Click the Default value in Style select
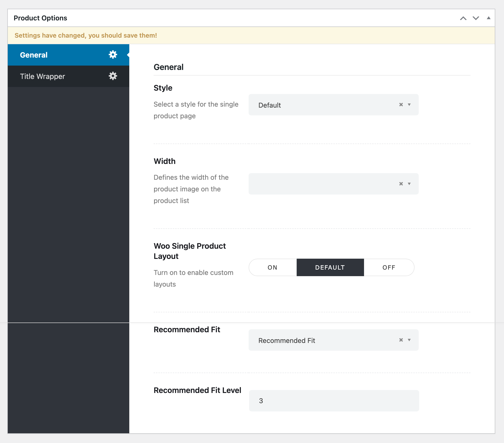The image size is (504, 443). (x=269, y=105)
